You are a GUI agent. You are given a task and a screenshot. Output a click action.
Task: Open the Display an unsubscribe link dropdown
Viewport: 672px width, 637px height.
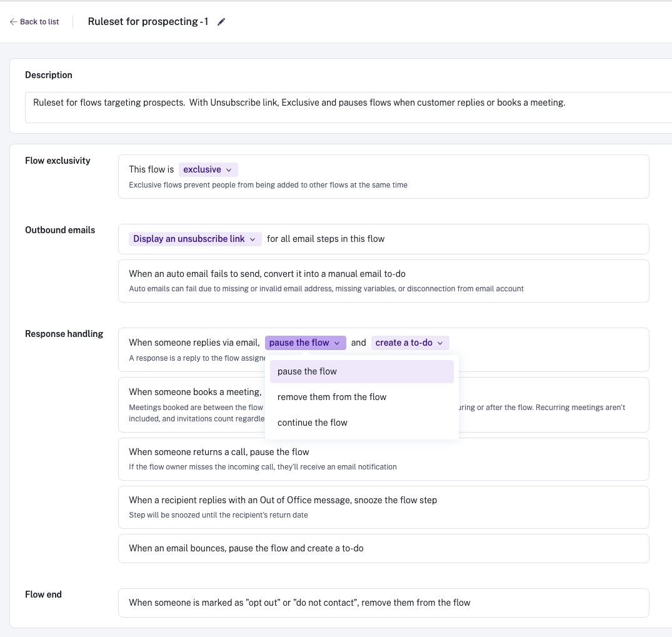coord(194,239)
